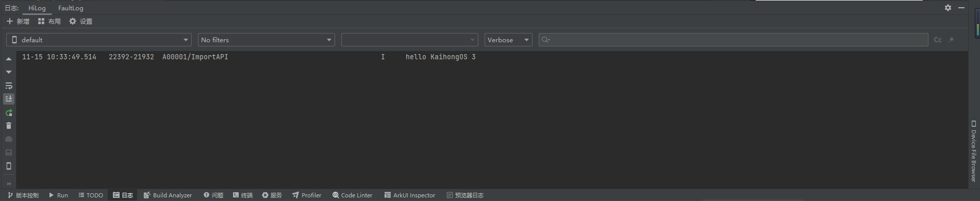
Task: Open the TODO tool window
Action: 91,195
